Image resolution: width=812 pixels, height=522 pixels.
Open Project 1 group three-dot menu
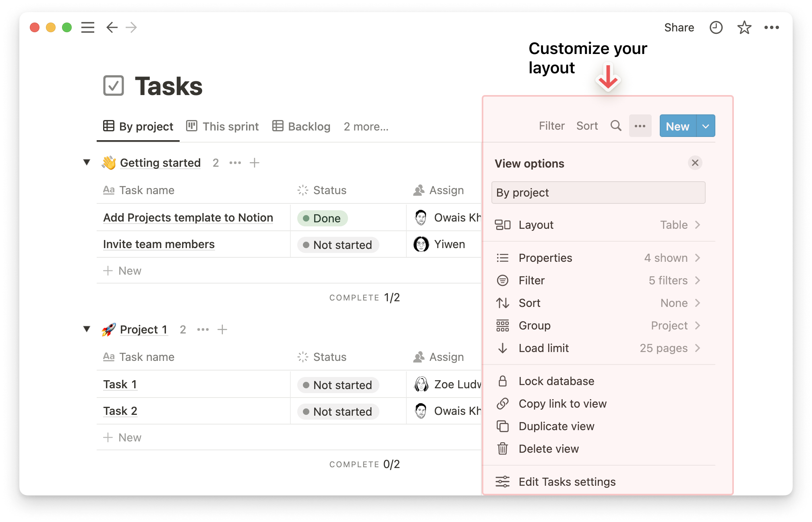coord(203,329)
